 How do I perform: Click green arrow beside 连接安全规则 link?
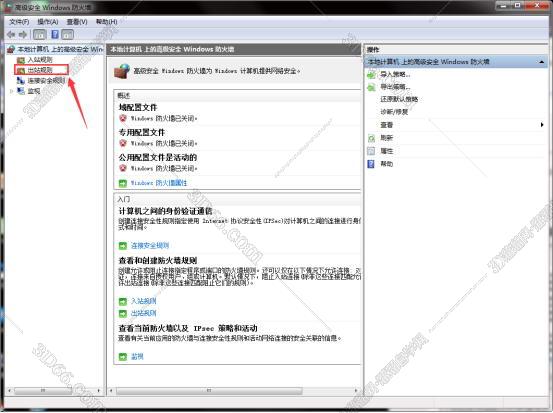point(123,245)
